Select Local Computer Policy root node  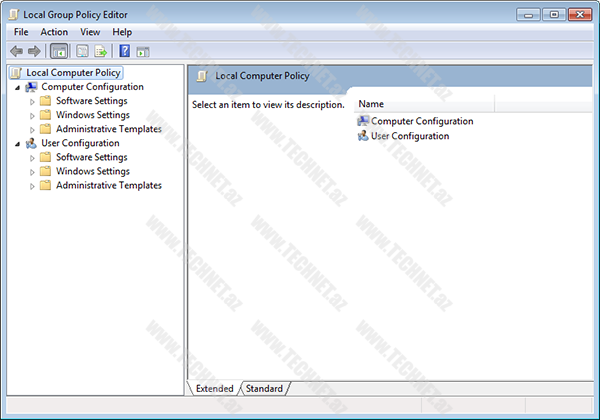point(73,72)
